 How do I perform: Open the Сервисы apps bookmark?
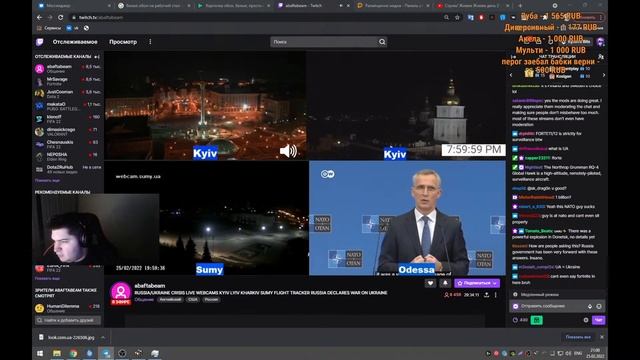click(x=49, y=28)
